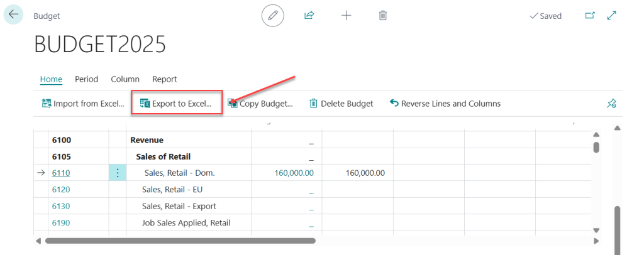Create new budget with plus icon
644x255 pixels.
coord(347,16)
